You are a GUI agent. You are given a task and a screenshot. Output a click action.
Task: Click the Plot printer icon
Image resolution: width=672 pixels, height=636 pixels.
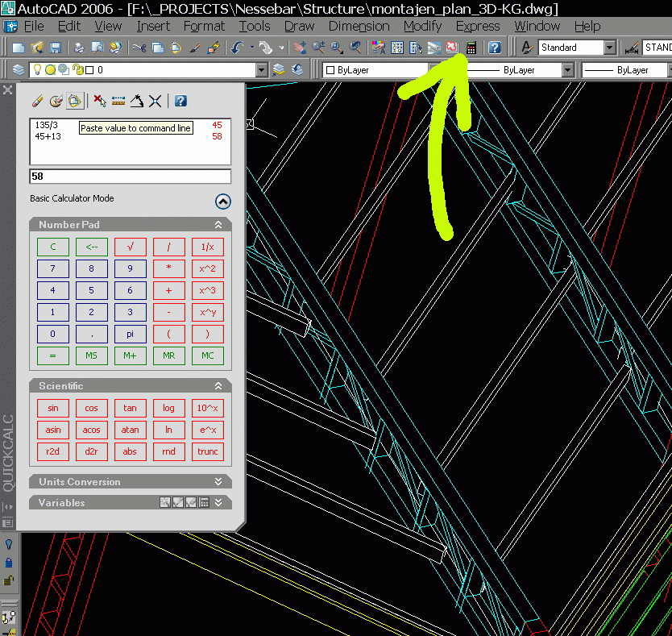pos(79,48)
